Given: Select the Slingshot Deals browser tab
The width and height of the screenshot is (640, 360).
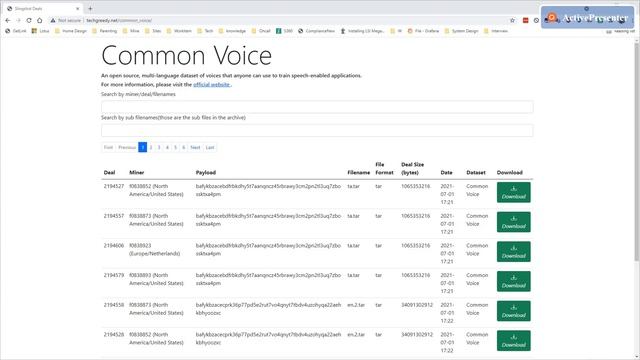Looking at the screenshot, I should click(43, 8).
